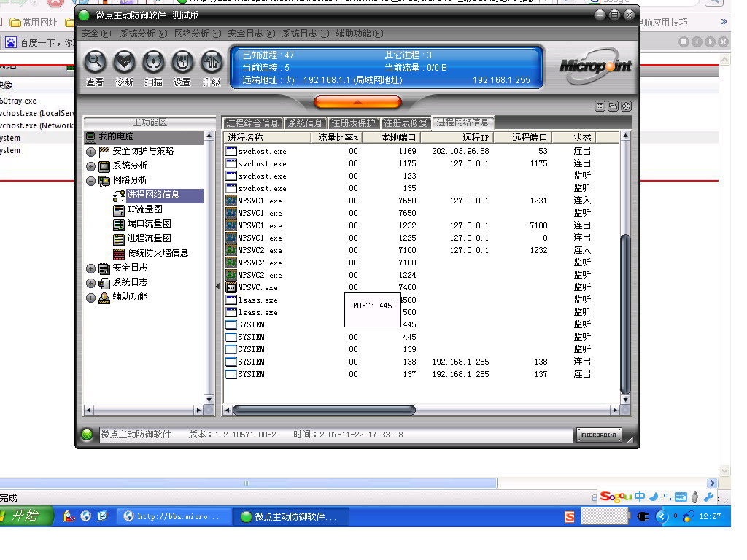Switch to the 进程综合信息 tab
Screen dimensions: 747x560
click(x=253, y=122)
